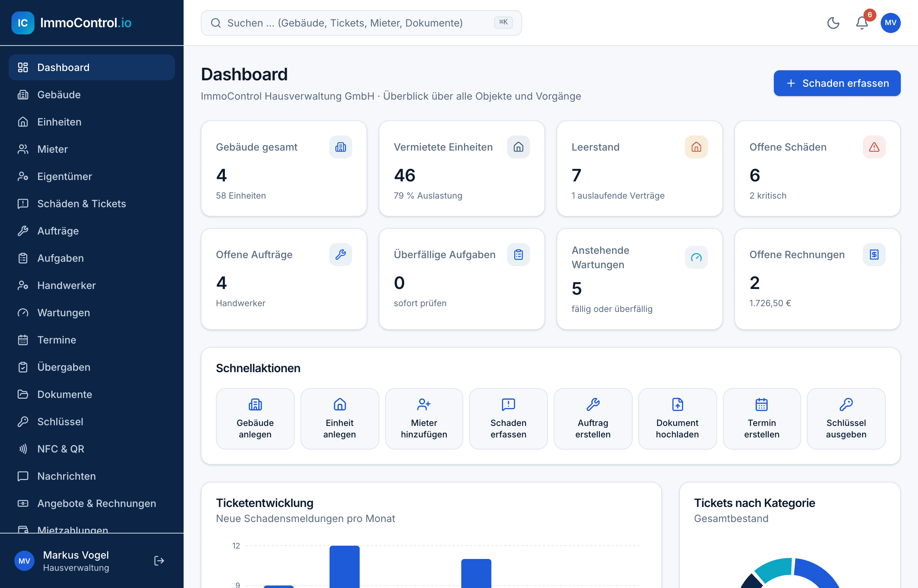Click the 58 Einheiten text
Viewport: 918px width, 588px height.
coord(241,195)
